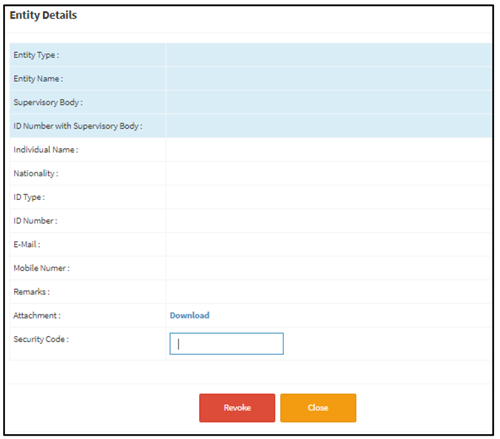Click the Entity Type label
Image resolution: width=500 pixels, height=439 pixels.
(36, 55)
